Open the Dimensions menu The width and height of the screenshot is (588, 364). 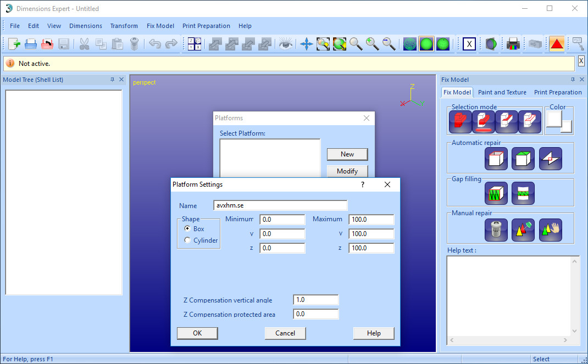point(86,26)
